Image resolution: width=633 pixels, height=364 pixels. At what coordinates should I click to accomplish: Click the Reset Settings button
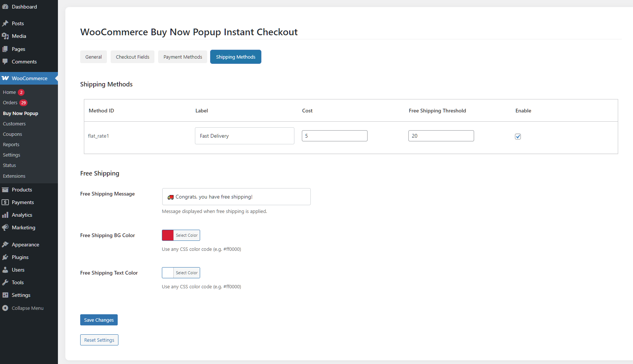click(x=99, y=340)
